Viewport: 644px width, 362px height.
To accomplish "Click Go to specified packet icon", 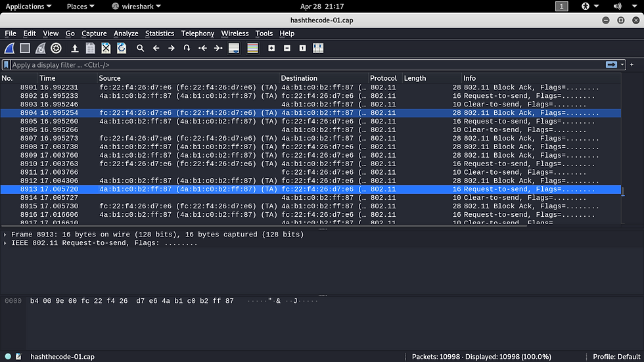I will pos(187,49).
